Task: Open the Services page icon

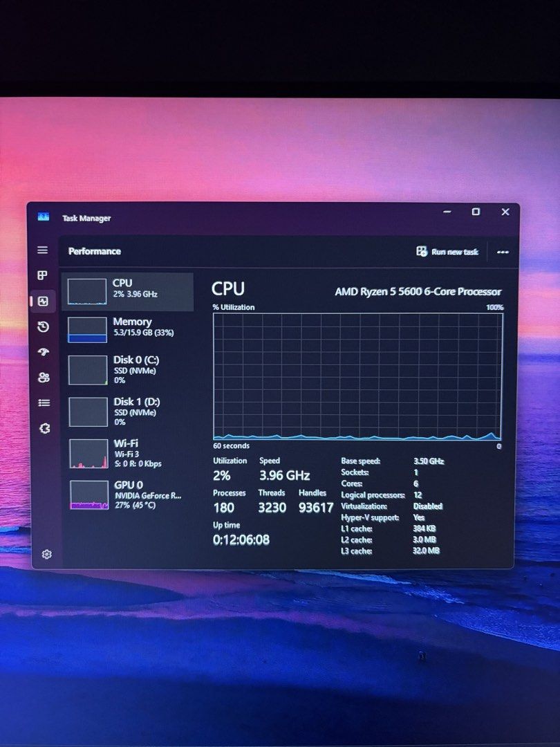Action: [x=44, y=428]
